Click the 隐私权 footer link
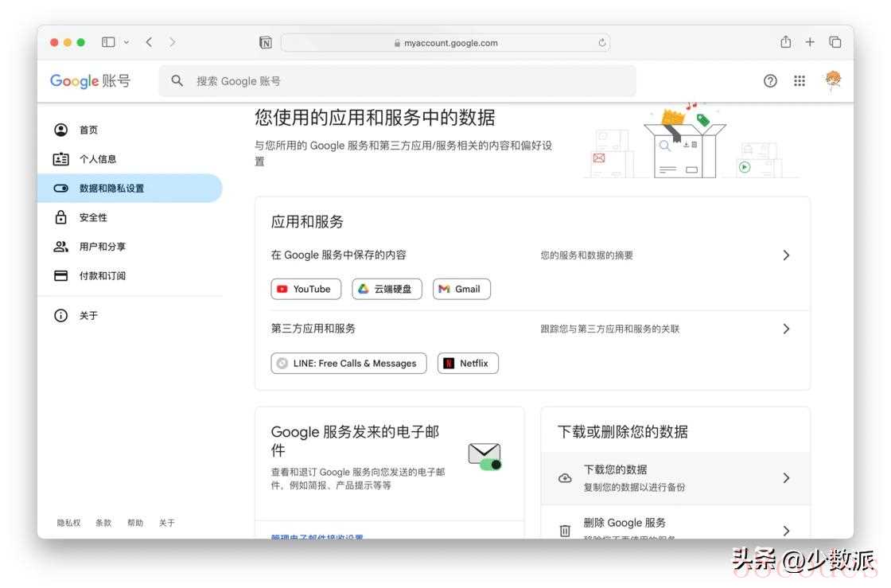Image resolution: width=891 pixels, height=588 pixels. pos(68,523)
